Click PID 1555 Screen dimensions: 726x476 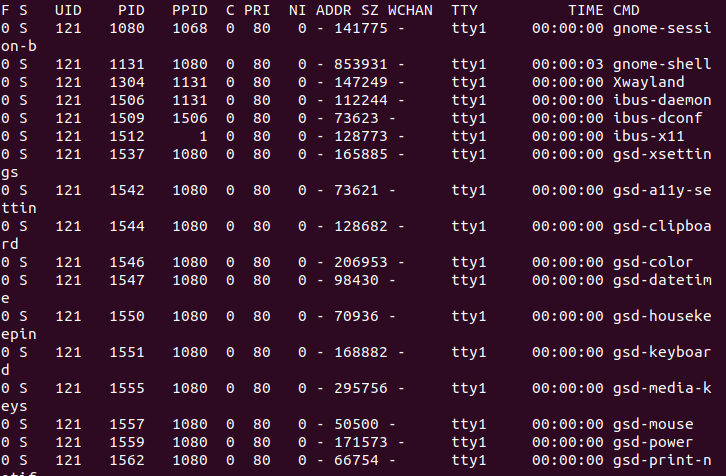click(127, 388)
